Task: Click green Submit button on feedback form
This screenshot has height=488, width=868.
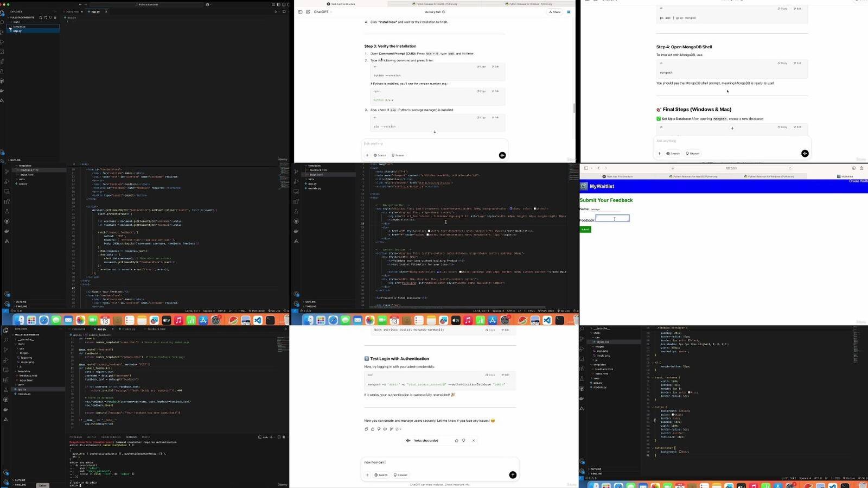Action: (585, 230)
